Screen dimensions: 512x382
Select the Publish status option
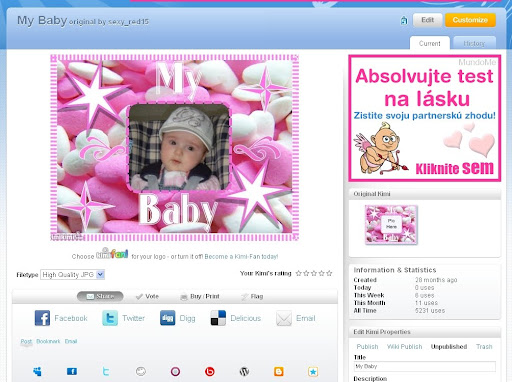pyautogui.click(x=367, y=347)
